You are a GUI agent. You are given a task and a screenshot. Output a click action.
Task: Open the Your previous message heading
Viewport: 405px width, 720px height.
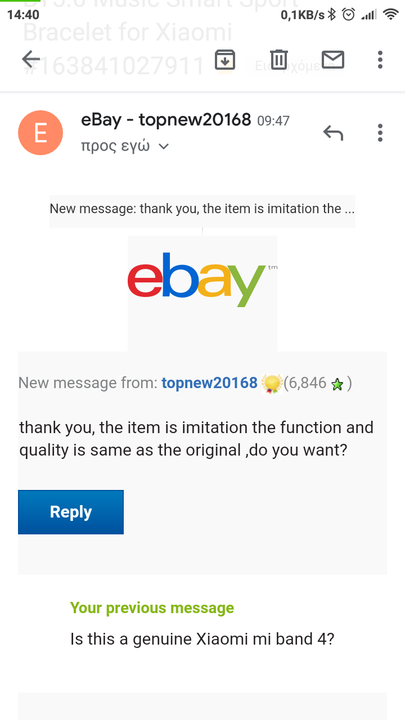(x=152, y=608)
